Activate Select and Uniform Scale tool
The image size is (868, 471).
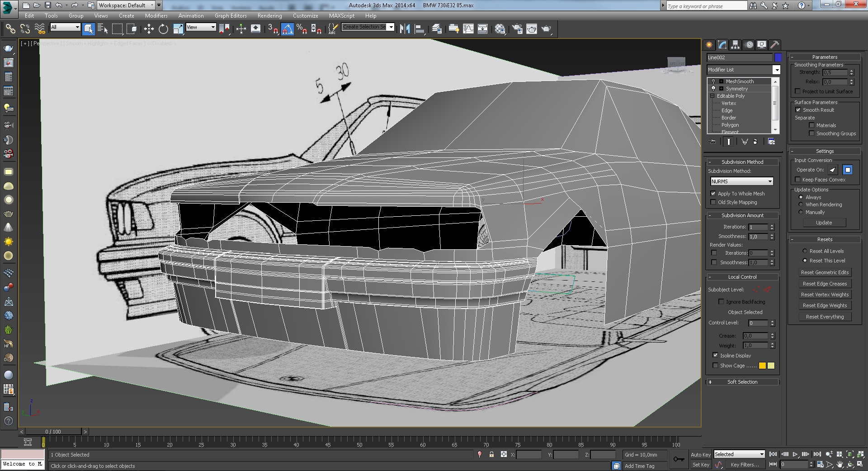point(178,29)
